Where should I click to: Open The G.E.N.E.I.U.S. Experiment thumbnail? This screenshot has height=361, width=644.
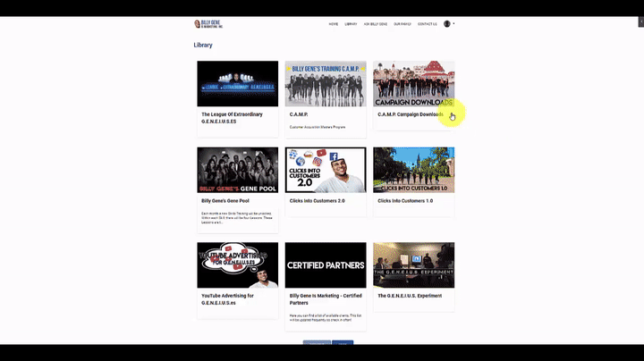pos(413,264)
